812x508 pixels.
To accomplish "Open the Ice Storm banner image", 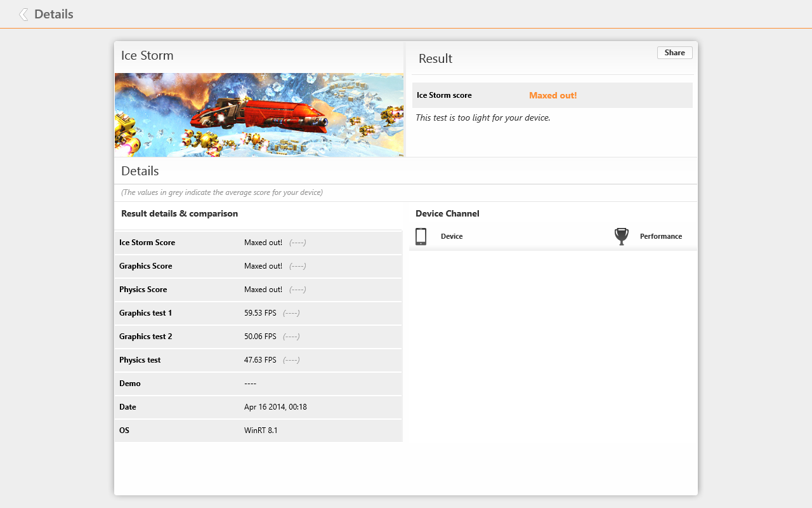I will (259, 115).
